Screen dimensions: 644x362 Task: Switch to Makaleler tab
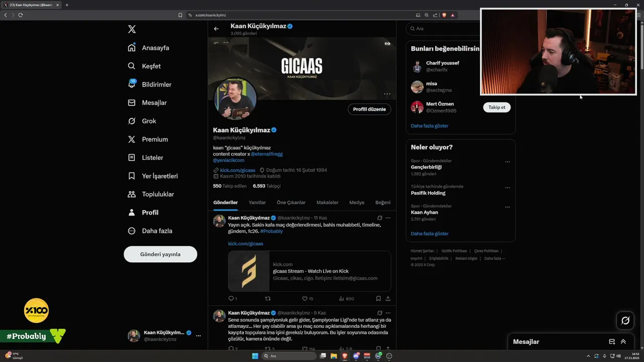[x=327, y=203]
